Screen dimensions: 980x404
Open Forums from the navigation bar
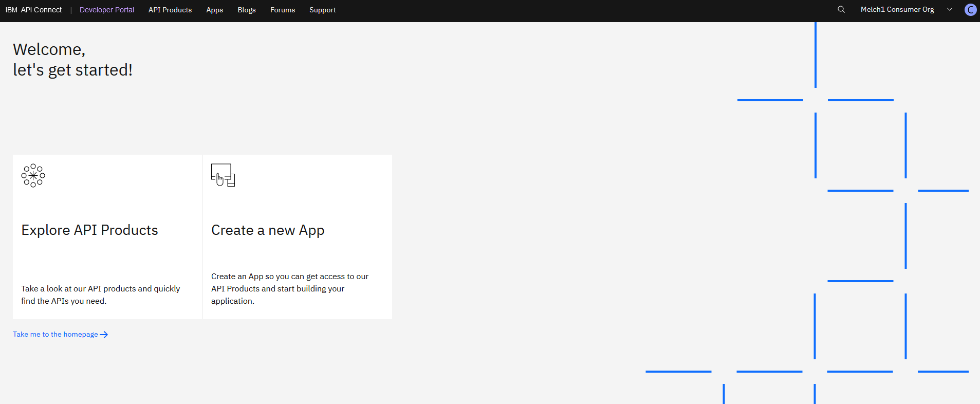[x=282, y=10]
